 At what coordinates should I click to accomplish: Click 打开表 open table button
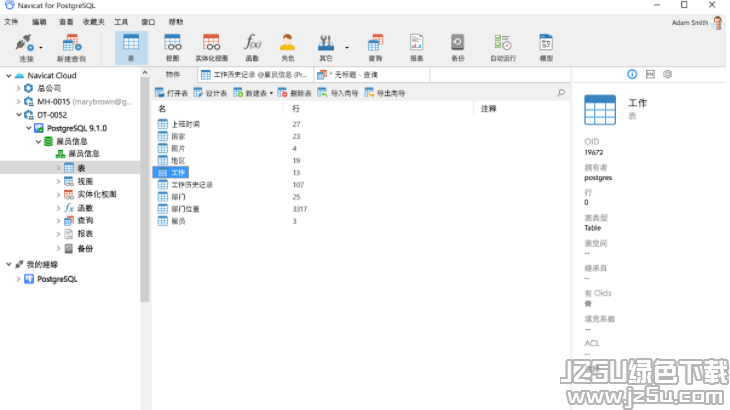[x=171, y=94]
